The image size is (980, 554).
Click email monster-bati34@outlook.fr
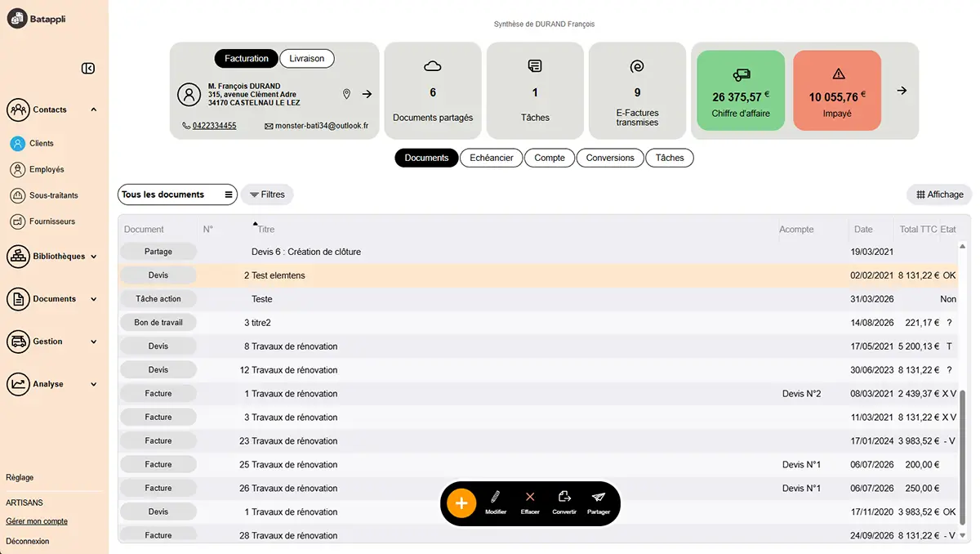[322, 126]
